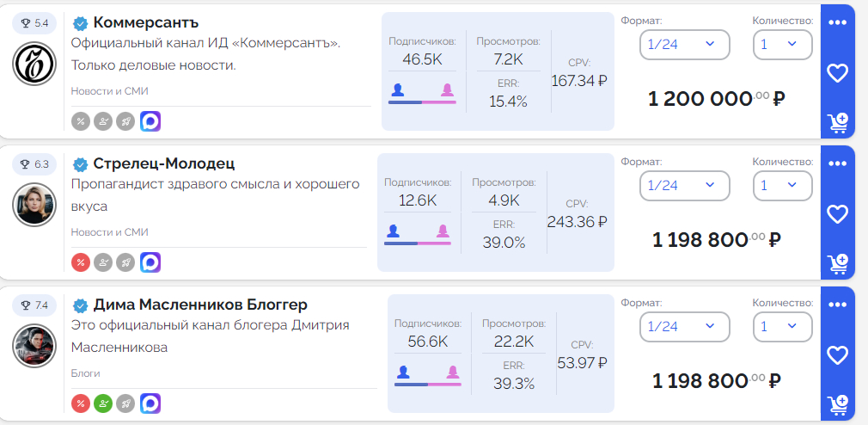Favorite the Коммерсантъ channel with the heart
The width and height of the screenshot is (868, 425).
point(837,72)
